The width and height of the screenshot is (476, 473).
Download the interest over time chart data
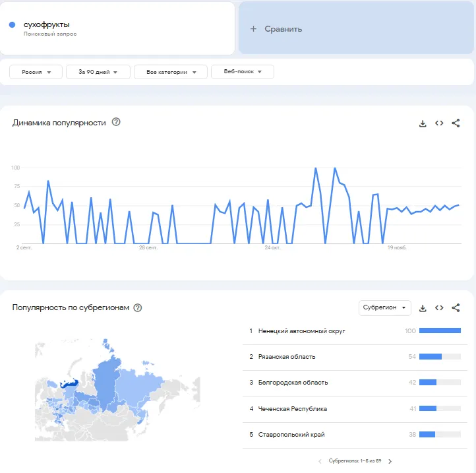click(423, 123)
